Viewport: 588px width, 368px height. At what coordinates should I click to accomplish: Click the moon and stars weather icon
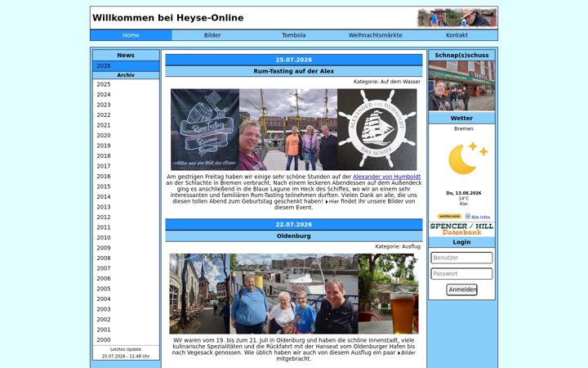click(468, 159)
